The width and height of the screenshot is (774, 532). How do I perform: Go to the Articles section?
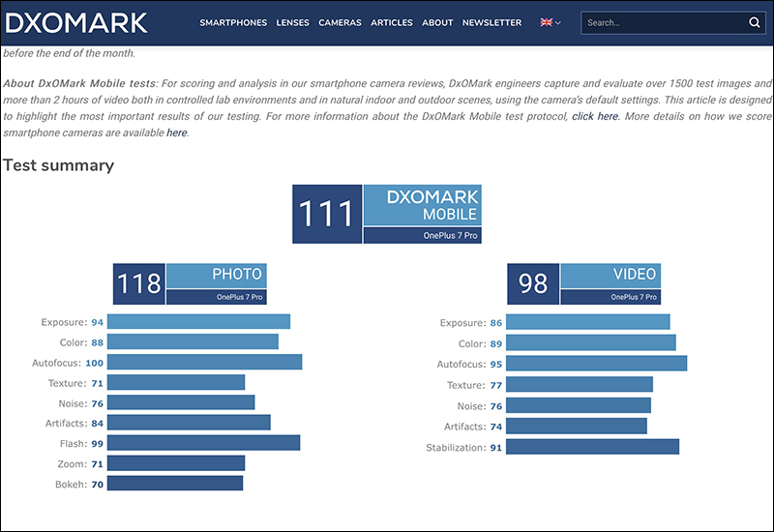[392, 22]
